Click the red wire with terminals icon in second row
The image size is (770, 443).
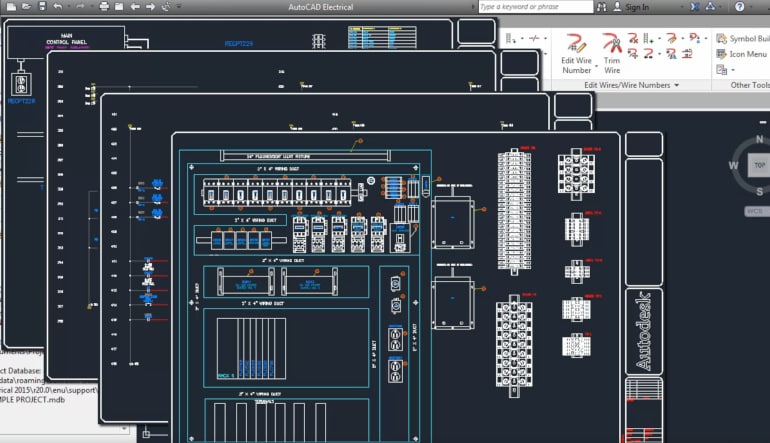coord(649,53)
